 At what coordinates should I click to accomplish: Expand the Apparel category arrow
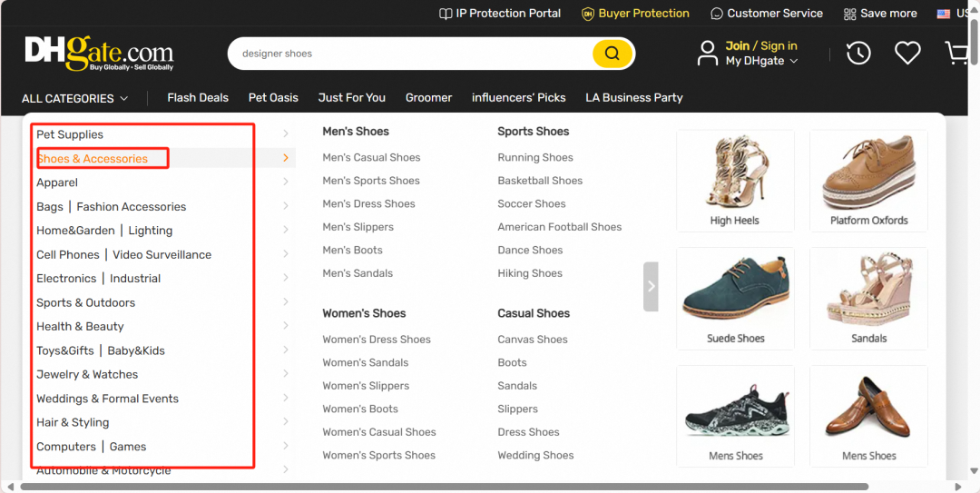(286, 182)
